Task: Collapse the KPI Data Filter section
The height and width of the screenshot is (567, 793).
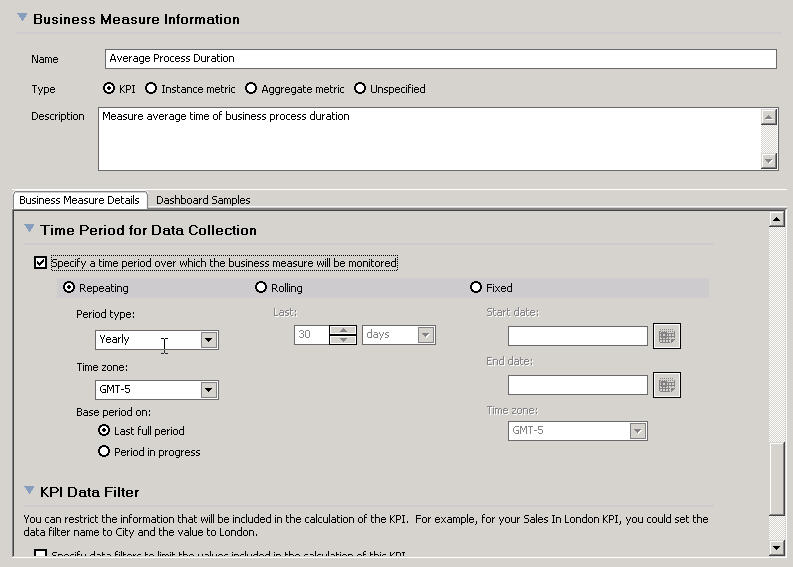Action: point(29,491)
